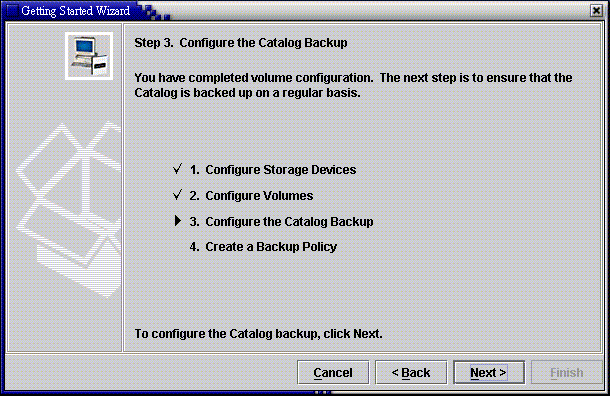Click the title bar window icon
This screenshot has height=396, width=610.
click(x=12, y=11)
